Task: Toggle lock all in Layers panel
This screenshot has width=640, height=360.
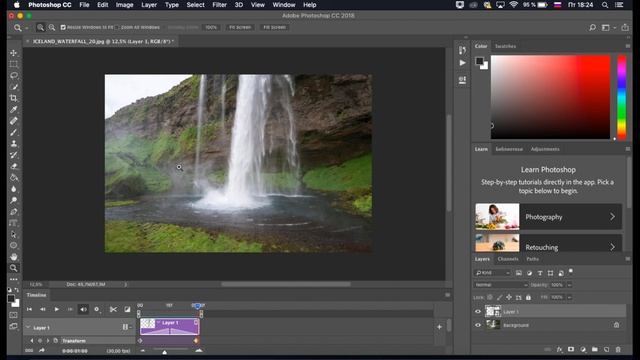Action: click(528, 298)
